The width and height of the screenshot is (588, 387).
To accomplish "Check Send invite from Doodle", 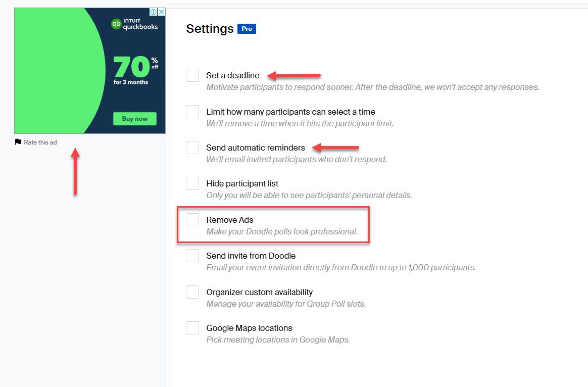I will pyautogui.click(x=192, y=256).
